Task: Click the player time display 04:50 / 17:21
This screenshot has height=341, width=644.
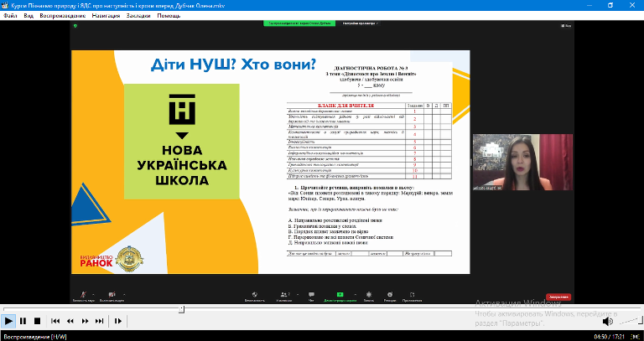Action: [609, 337]
